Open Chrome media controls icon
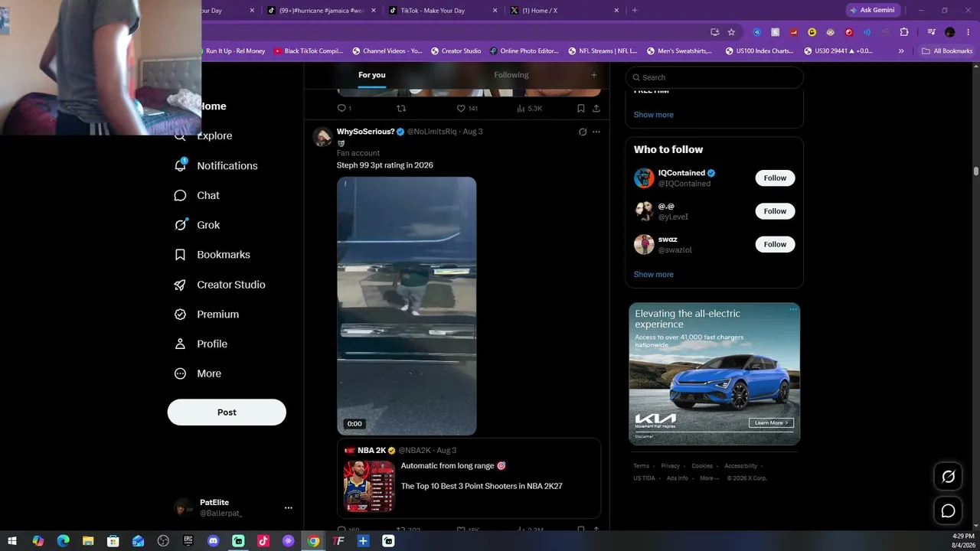 pyautogui.click(x=931, y=32)
